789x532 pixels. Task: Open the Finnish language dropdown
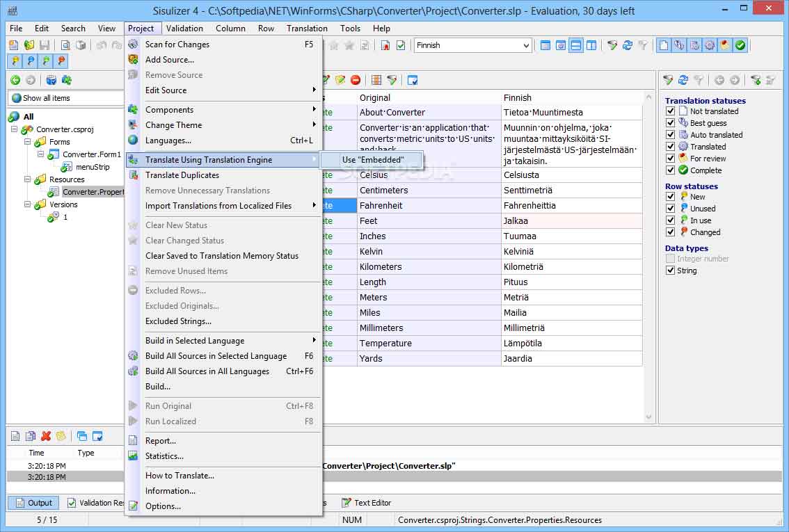coord(526,45)
